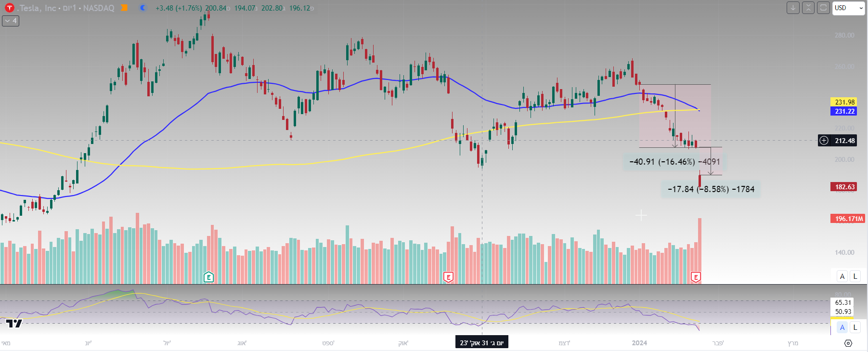868x352 pixels.
Task: Expand the collapsed indicators legend showing 4
Action: tap(11, 21)
